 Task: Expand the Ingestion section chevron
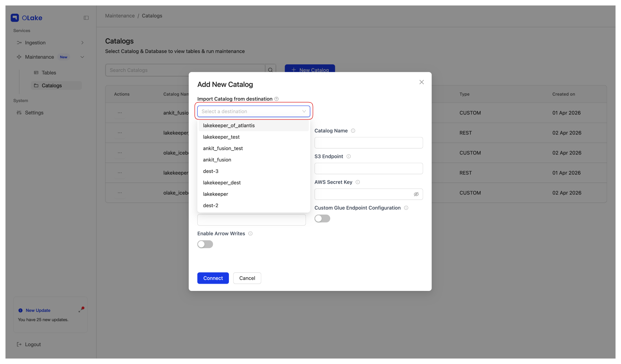click(x=82, y=42)
